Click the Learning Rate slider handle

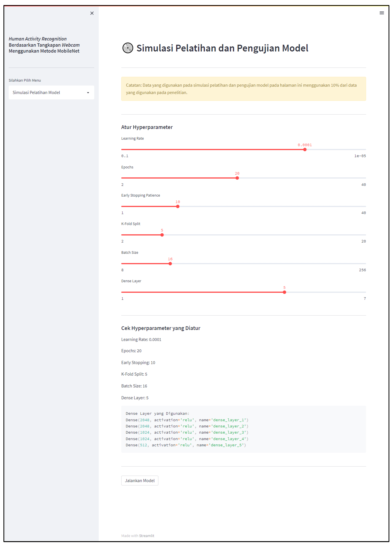coord(305,150)
